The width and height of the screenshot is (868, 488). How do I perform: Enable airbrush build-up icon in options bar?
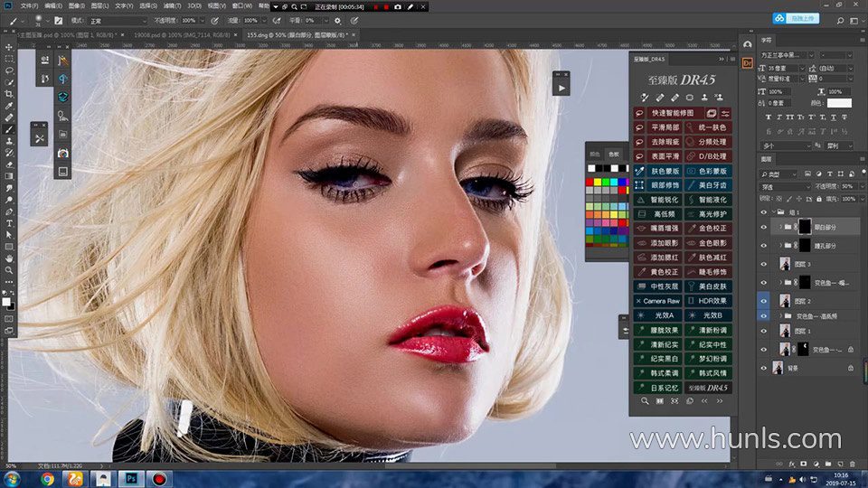(x=277, y=21)
